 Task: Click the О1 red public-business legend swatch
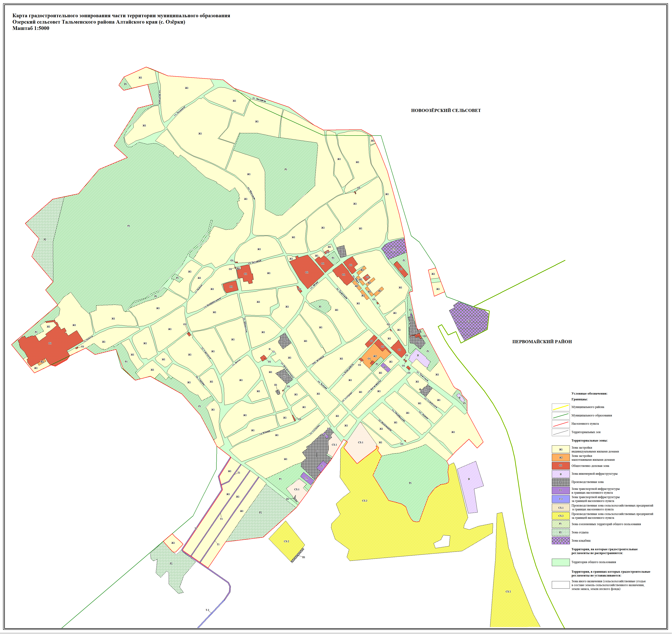(x=560, y=466)
